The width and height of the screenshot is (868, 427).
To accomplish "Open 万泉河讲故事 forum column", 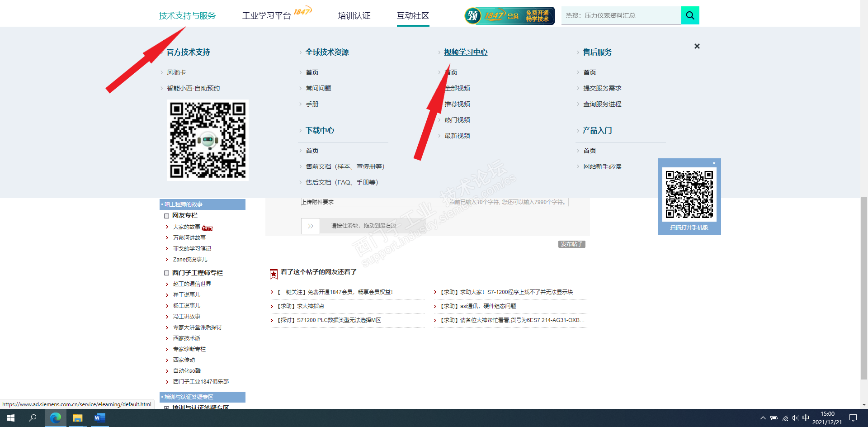I will (x=189, y=238).
